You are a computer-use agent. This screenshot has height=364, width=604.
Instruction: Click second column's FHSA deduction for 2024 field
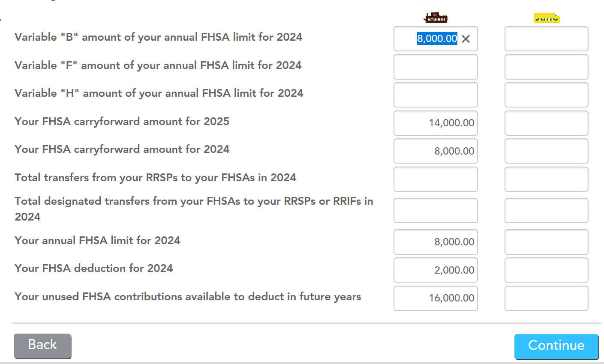[x=546, y=270]
